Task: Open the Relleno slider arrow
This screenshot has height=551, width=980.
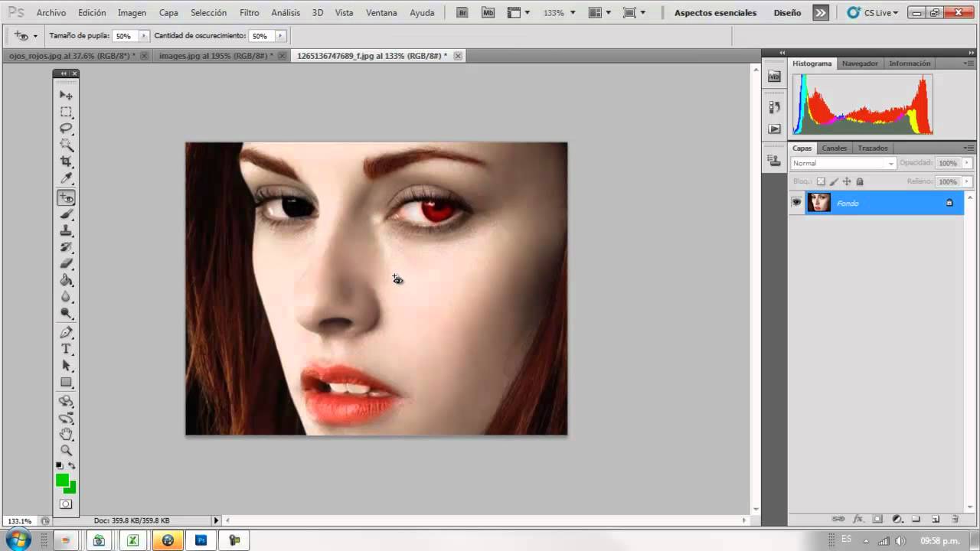Action: click(967, 181)
